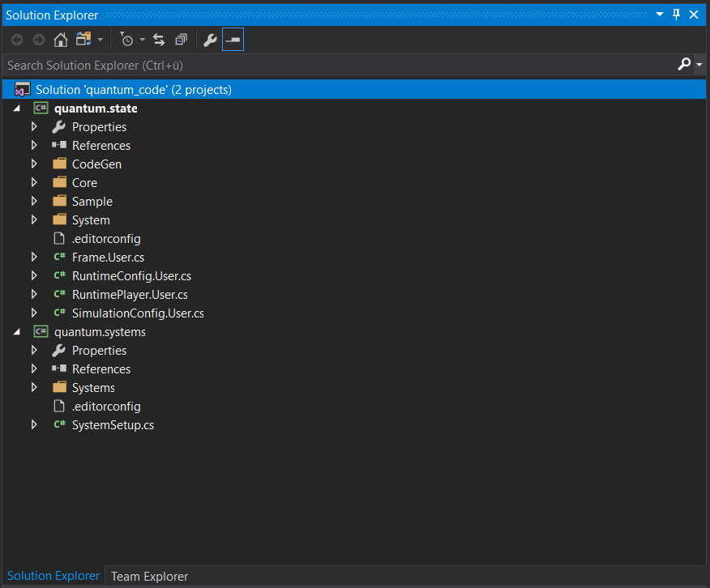This screenshot has width=710, height=588.
Task: Open Properties wrench icon in toolbar
Action: (210, 40)
